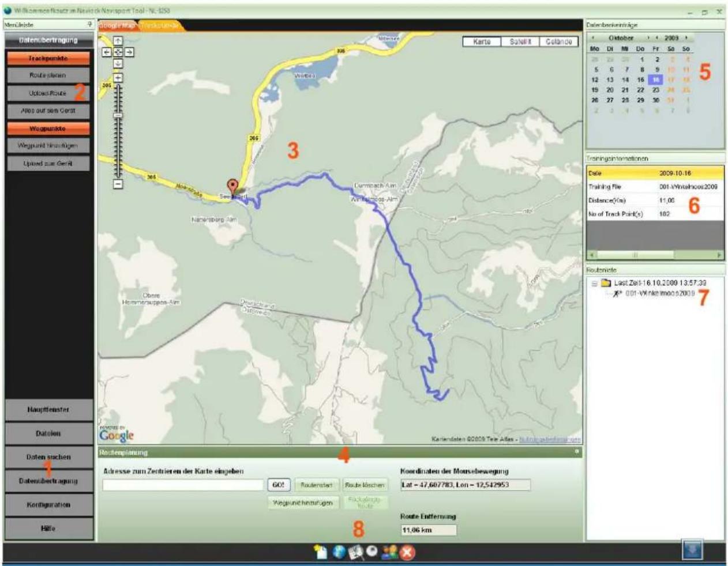The height and width of the screenshot is (566, 728).
Task: Open the Trackpunkte tab next to Google Map
Action: (159, 25)
